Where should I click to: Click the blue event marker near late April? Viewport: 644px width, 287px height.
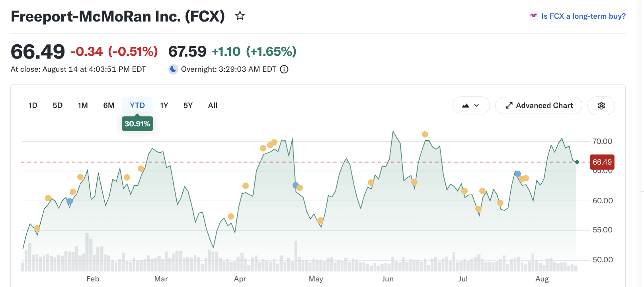295,185
